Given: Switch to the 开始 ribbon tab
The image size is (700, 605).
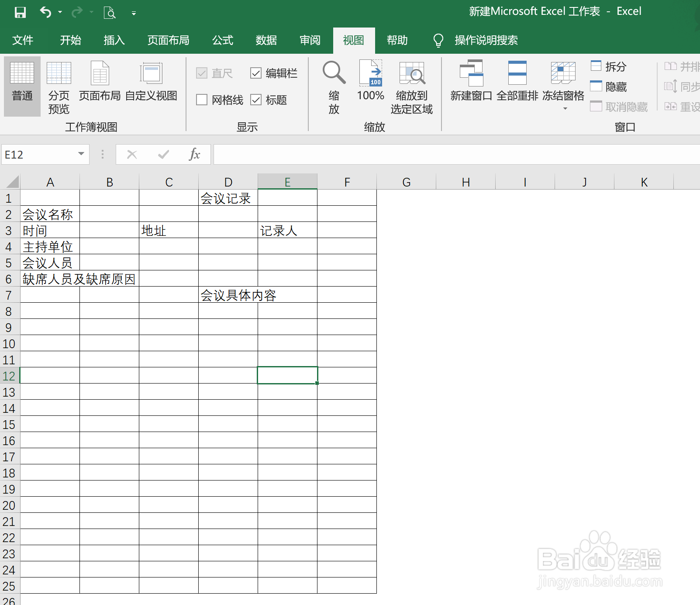Looking at the screenshot, I should (x=70, y=40).
